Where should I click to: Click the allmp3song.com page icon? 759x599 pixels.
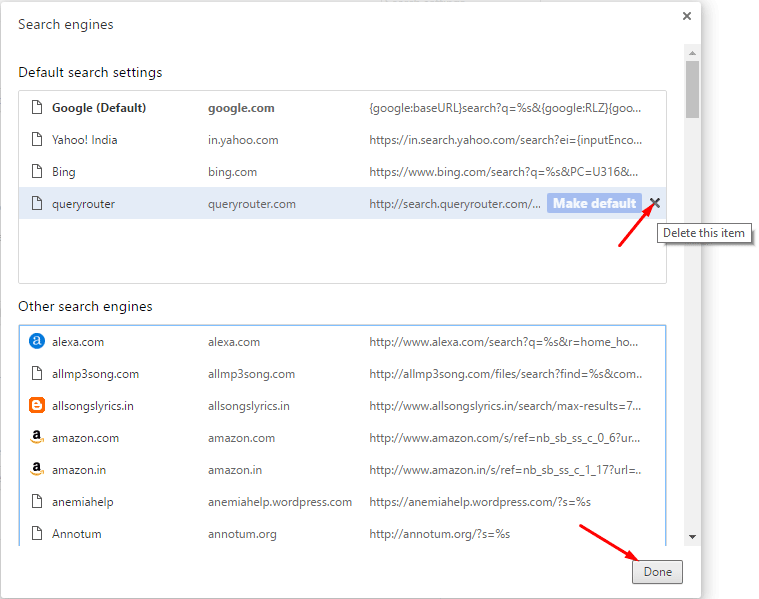click(x=37, y=373)
